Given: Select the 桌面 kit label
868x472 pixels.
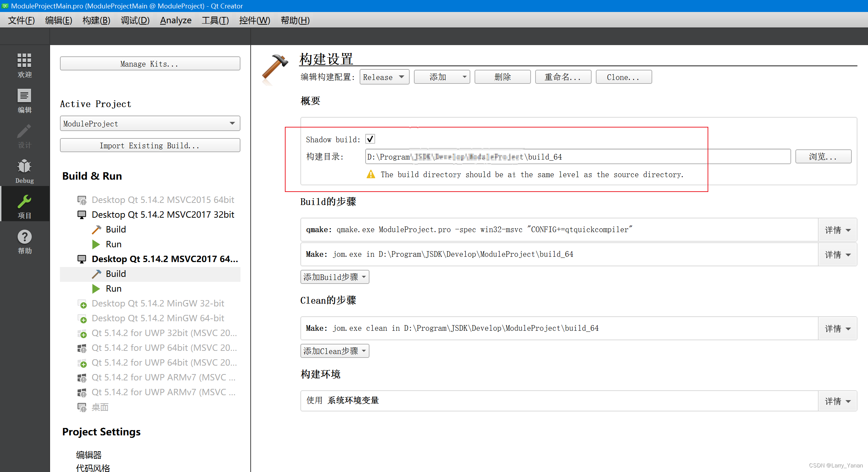Looking at the screenshot, I should [x=100, y=407].
